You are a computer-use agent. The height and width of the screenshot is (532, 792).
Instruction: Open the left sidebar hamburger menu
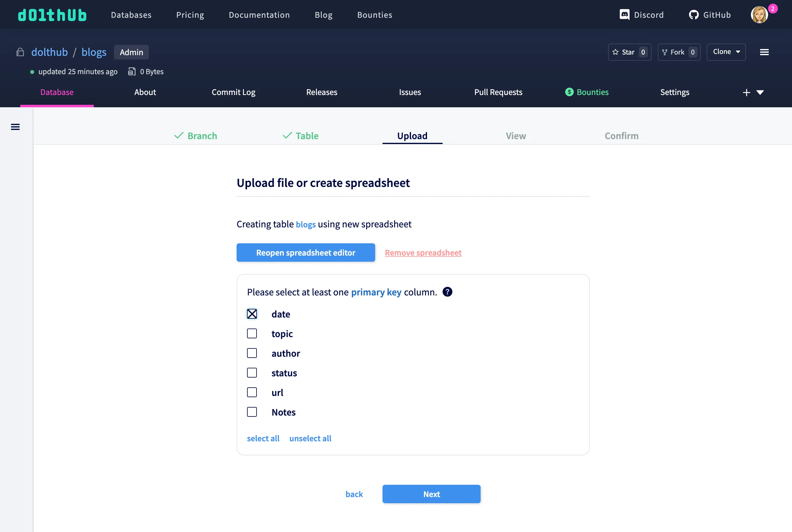point(15,127)
